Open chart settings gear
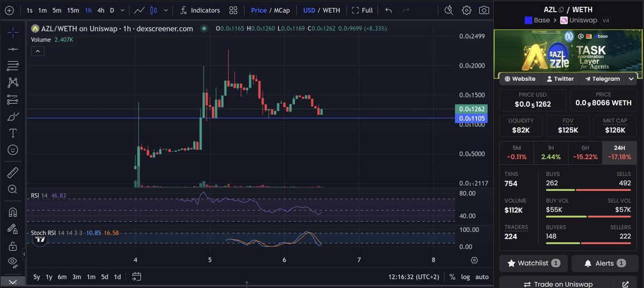Screen dimensions: 644x288 [466, 10]
